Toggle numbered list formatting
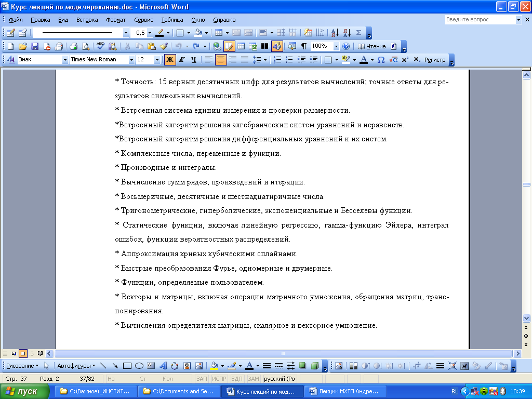532x399 pixels. click(x=277, y=60)
